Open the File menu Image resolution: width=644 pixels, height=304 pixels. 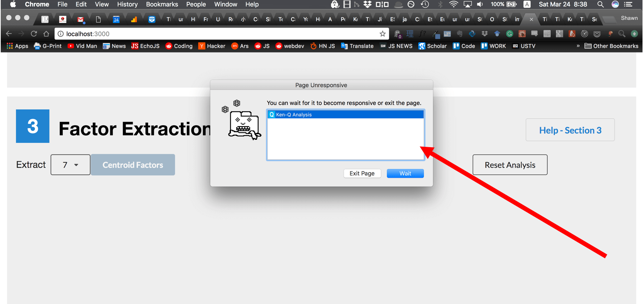point(62,4)
